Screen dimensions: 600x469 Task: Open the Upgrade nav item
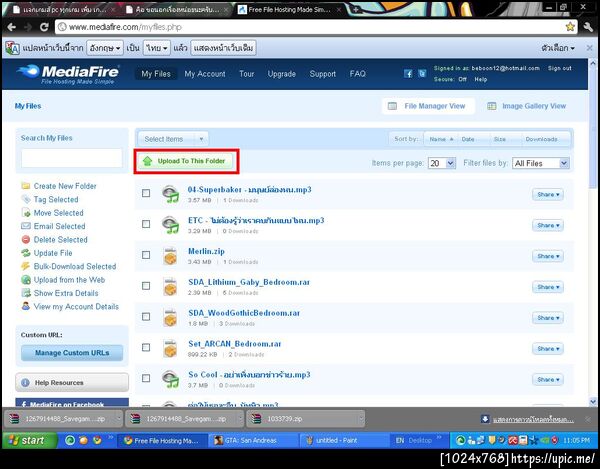coord(282,74)
